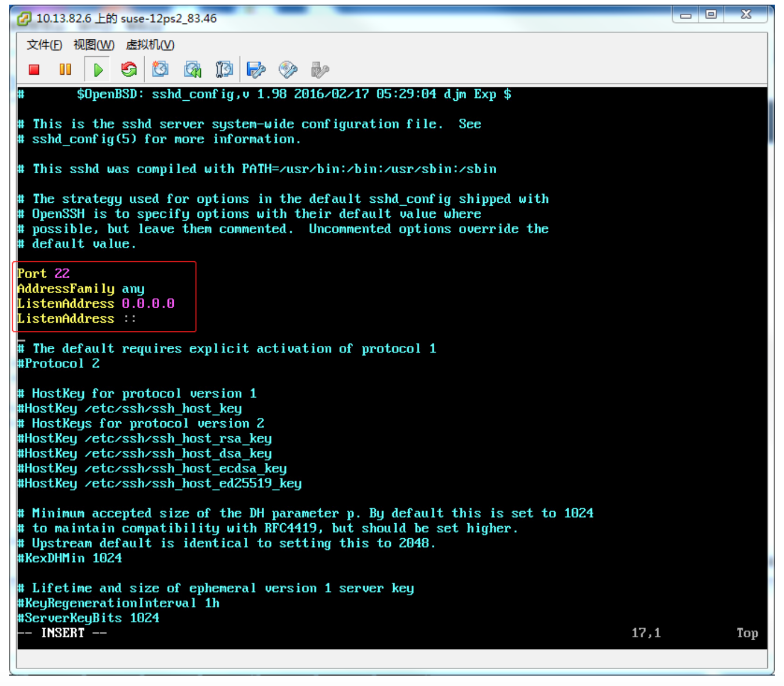Open the 虚拟机(V) menu

tap(150, 45)
